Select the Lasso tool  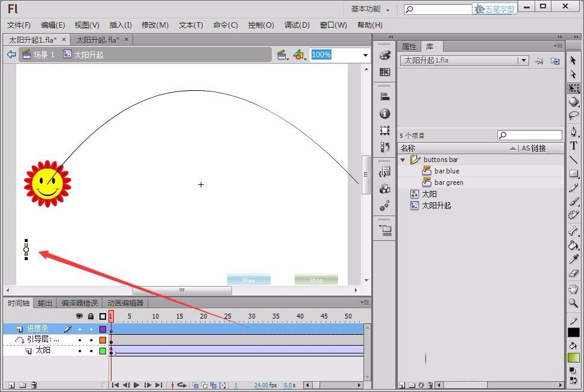573,116
